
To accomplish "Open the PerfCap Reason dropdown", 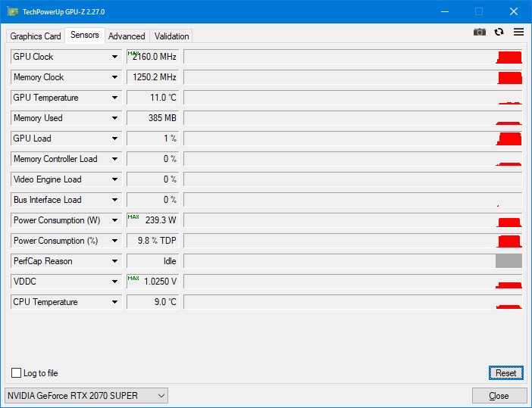I will (114, 261).
